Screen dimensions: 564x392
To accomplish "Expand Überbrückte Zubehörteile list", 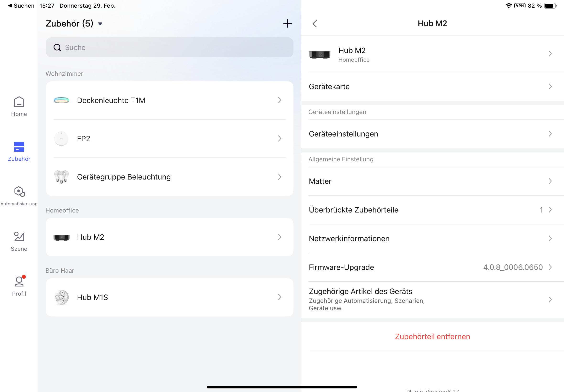I will (x=432, y=210).
